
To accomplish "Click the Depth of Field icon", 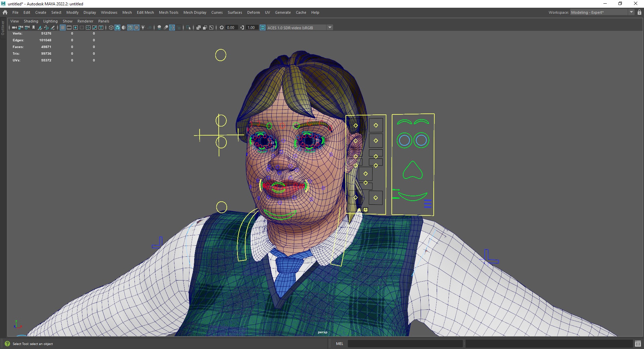I will pos(179,28).
